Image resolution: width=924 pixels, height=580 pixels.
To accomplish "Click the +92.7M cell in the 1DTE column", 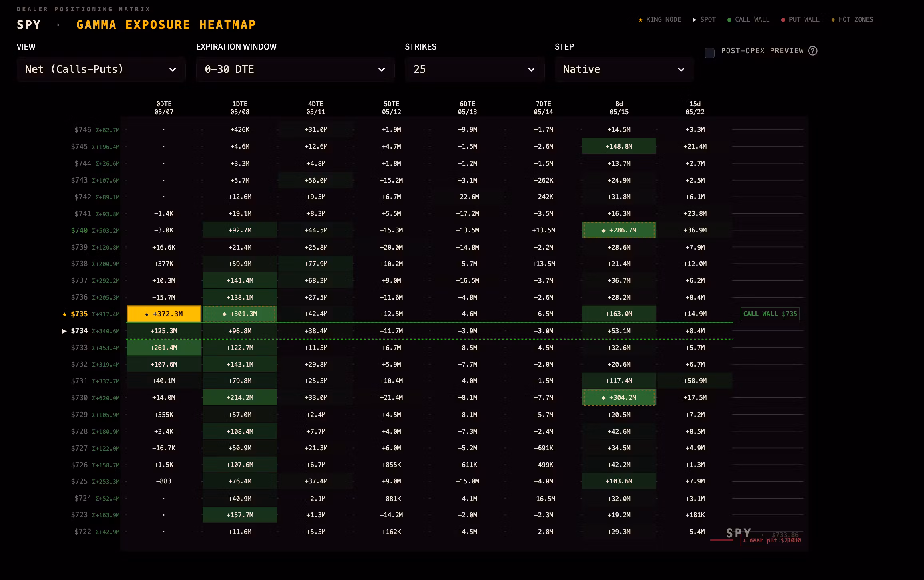I will point(240,230).
